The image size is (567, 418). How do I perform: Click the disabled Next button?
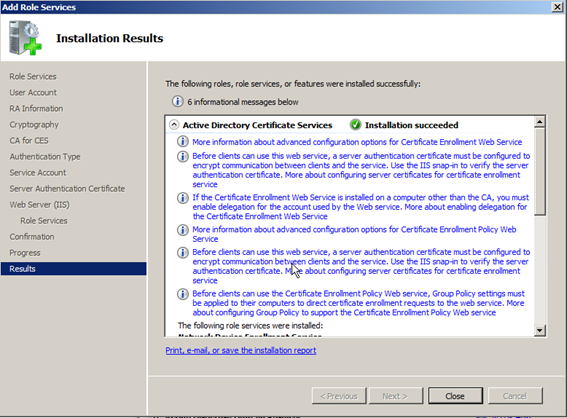395,396
